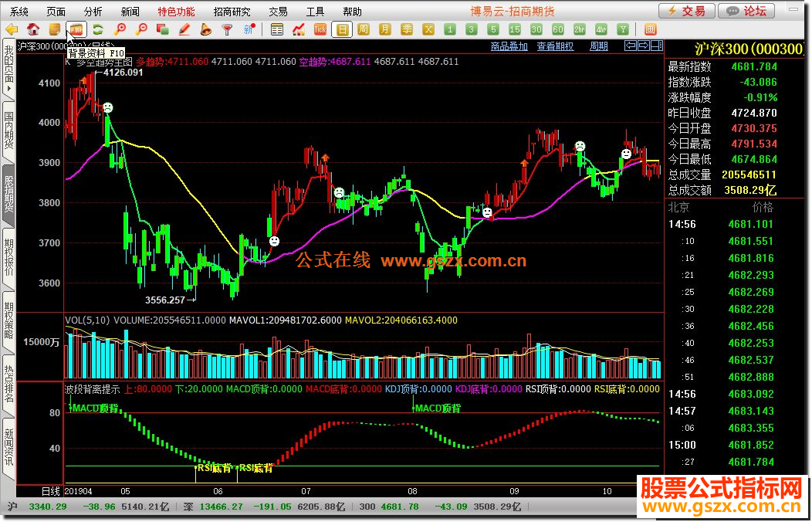The width and height of the screenshot is (812, 522).
Task: Click the funnel filter icon
Action: (x=227, y=29)
